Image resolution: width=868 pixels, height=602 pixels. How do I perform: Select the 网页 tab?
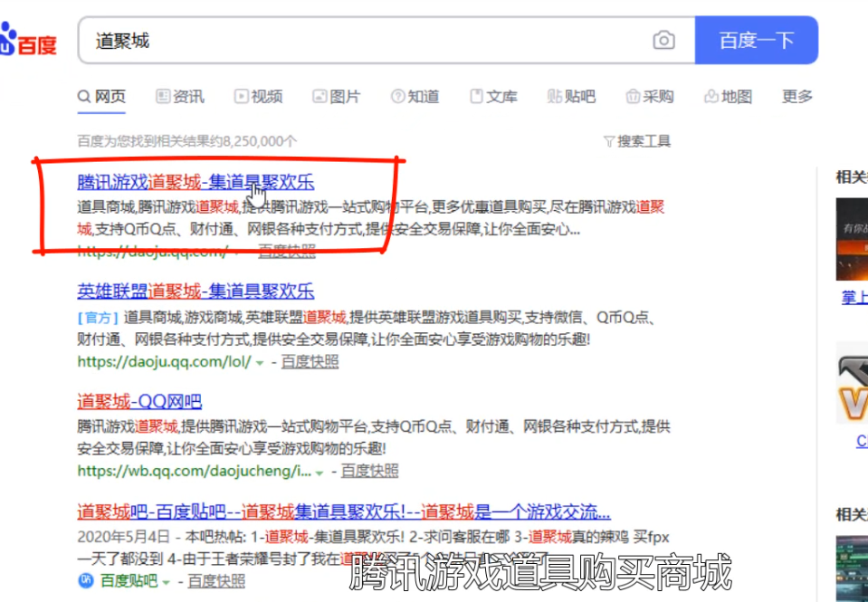pyautogui.click(x=102, y=96)
